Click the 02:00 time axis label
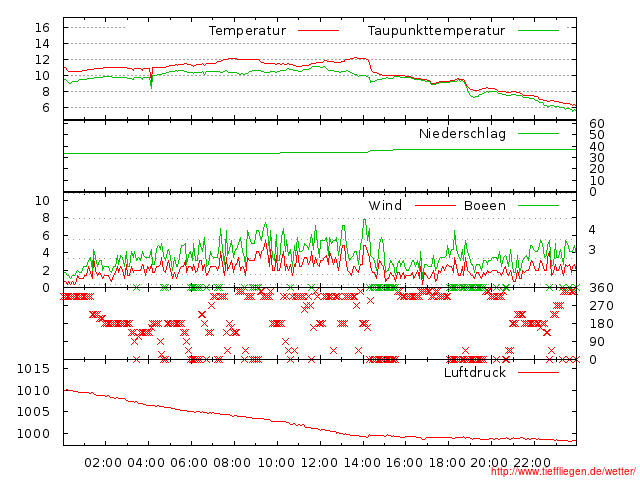This screenshot has height=480, width=640. (x=103, y=463)
